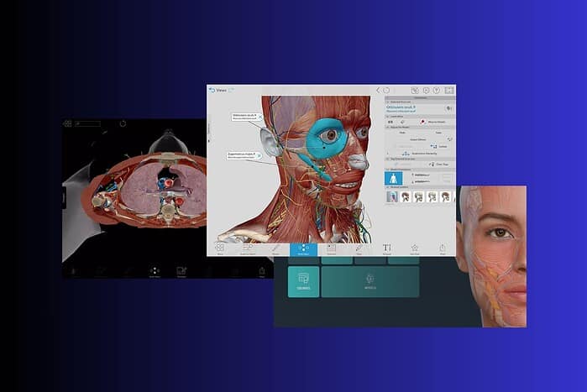Tap the Favorites star icon
587x392 pixels.
tap(414, 248)
